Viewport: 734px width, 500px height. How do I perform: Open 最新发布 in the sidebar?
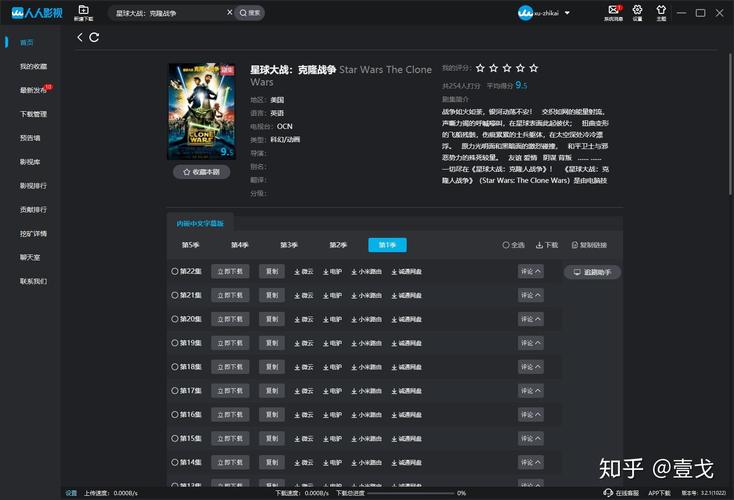33,90
